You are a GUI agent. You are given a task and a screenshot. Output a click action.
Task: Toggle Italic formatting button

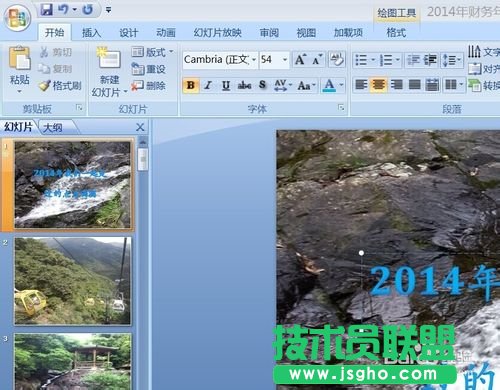pos(208,85)
